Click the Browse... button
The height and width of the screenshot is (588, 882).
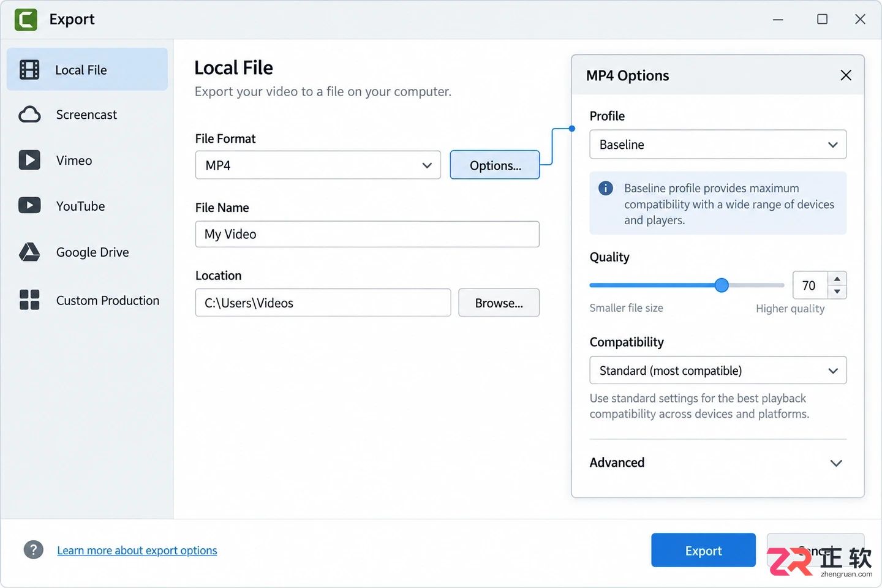(x=499, y=303)
